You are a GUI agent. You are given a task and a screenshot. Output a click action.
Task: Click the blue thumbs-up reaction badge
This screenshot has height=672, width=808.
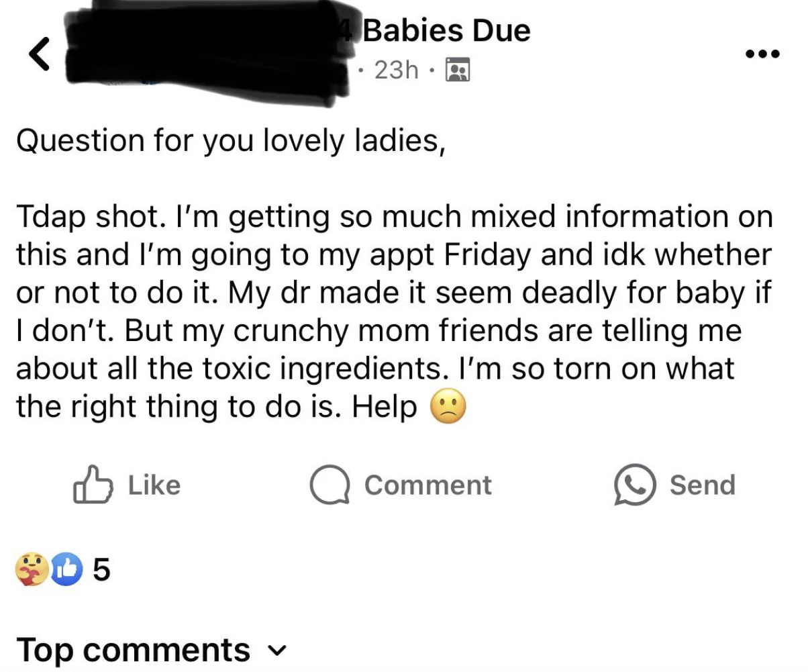click(x=64, y=570)
